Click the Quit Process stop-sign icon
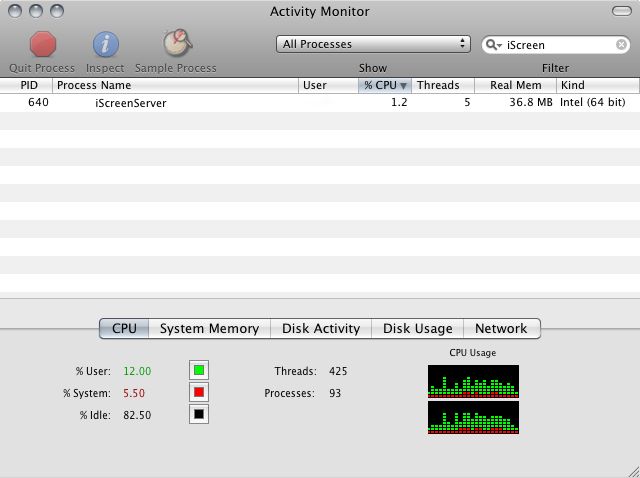 point(42,44)
